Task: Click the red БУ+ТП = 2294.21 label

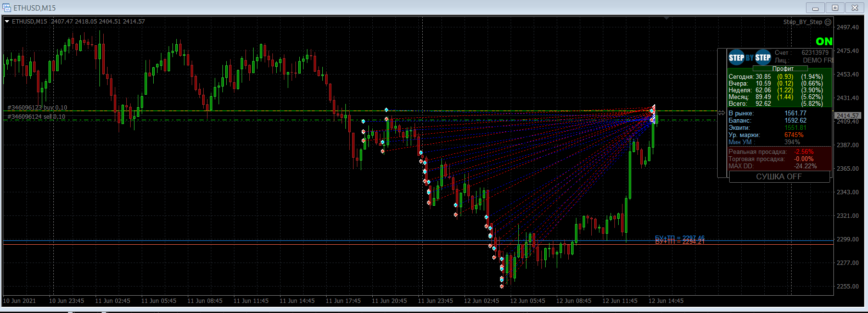Action: point(680,242)
